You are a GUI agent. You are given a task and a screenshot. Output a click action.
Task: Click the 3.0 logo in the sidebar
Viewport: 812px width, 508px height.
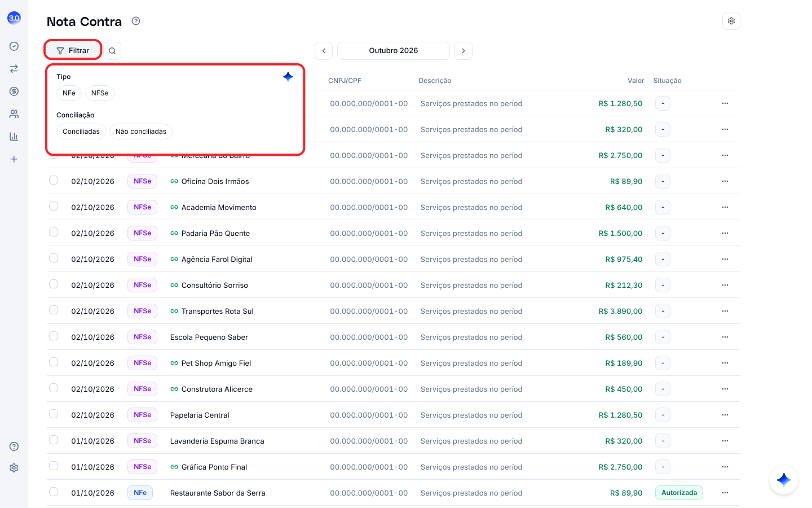click(x=14, y=18)
